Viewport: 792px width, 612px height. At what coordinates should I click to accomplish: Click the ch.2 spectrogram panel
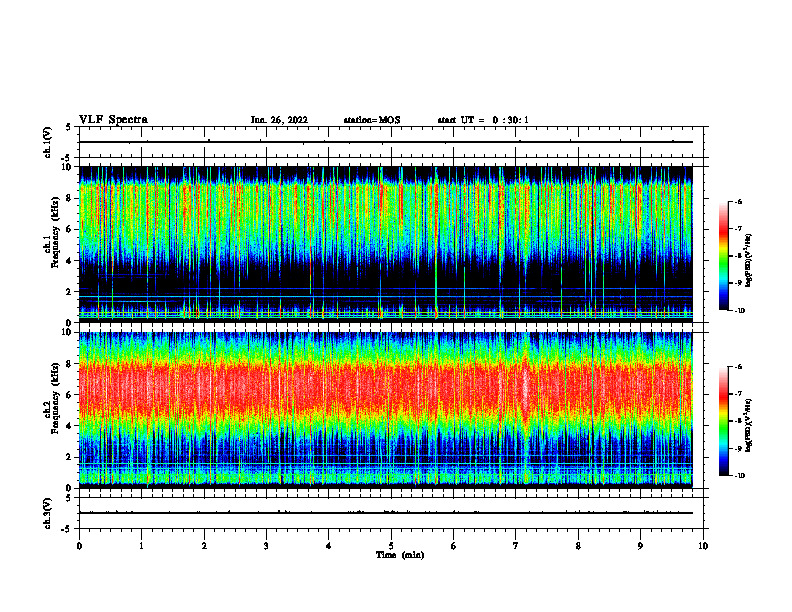385,410
